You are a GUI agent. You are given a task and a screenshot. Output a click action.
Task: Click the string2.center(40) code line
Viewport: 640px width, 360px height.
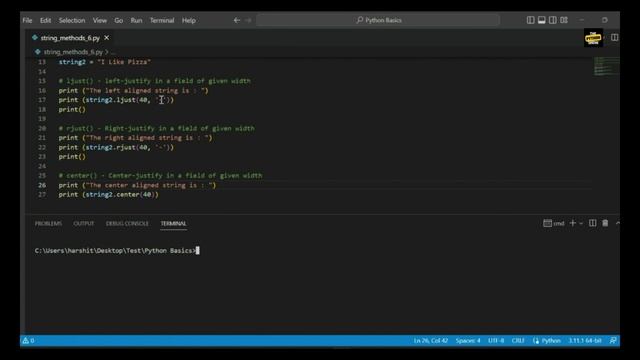(x=109, y=195)
